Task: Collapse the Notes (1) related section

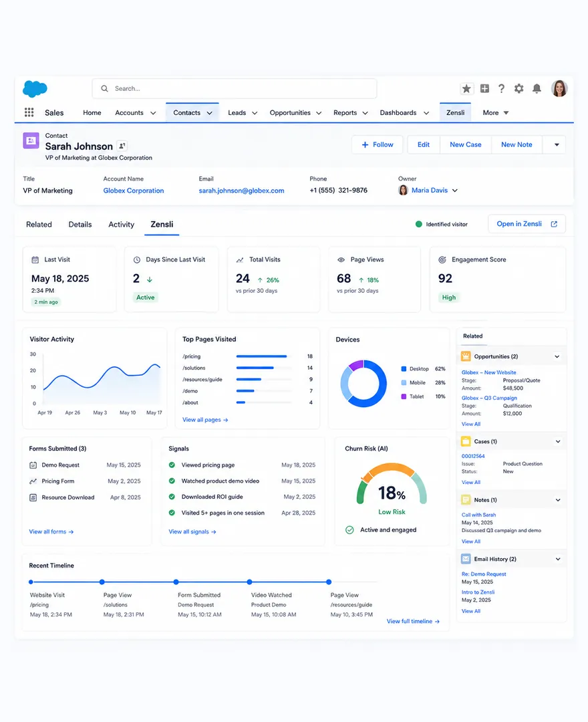Action: (x=558, y=500)
